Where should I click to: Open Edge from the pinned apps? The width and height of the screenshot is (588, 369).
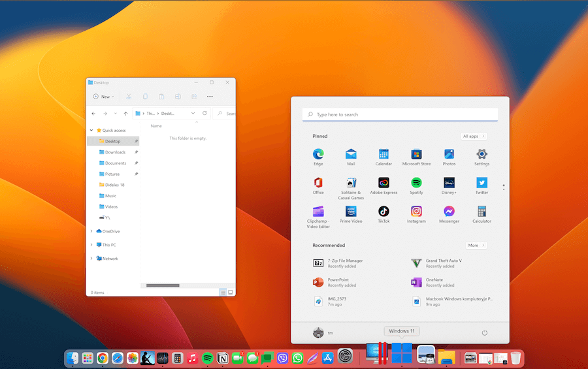(x=318, y=157)
